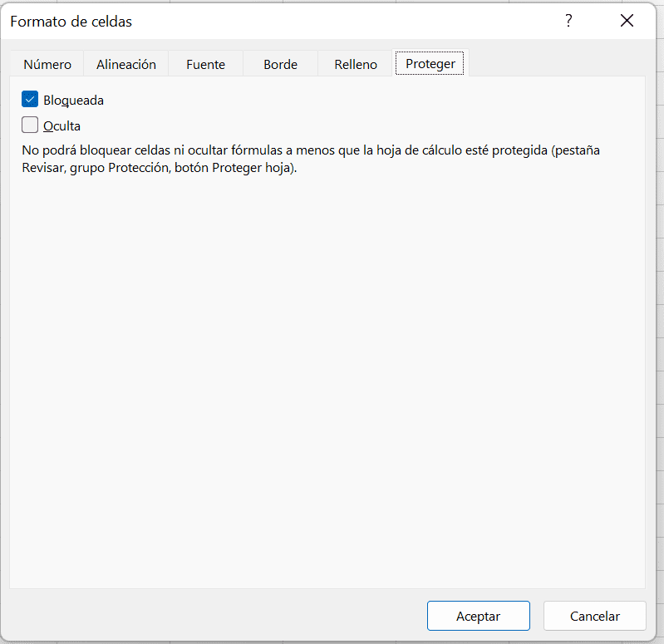This screenshot has height=644, width=664.
Task: Open the help question mark icon
Action: (x=568, y=22)
